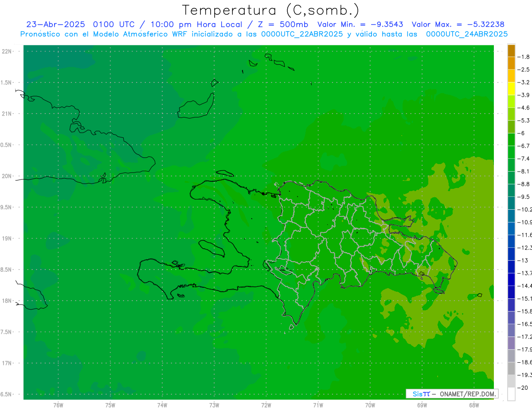
Task: Click the '18N' latitude label
Action: click(x=7, y=301)
